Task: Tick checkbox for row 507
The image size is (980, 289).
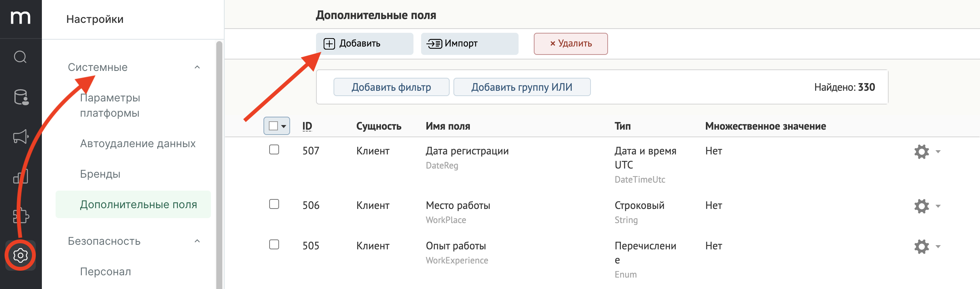Action: click(x=274, y=149)
